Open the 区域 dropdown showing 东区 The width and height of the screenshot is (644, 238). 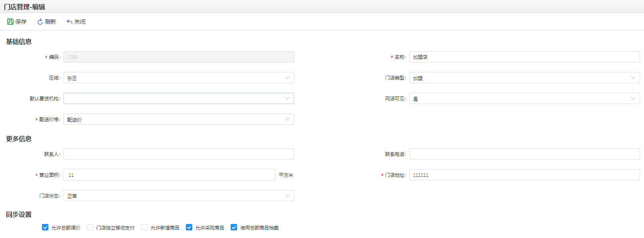click(x=179, y=78)
